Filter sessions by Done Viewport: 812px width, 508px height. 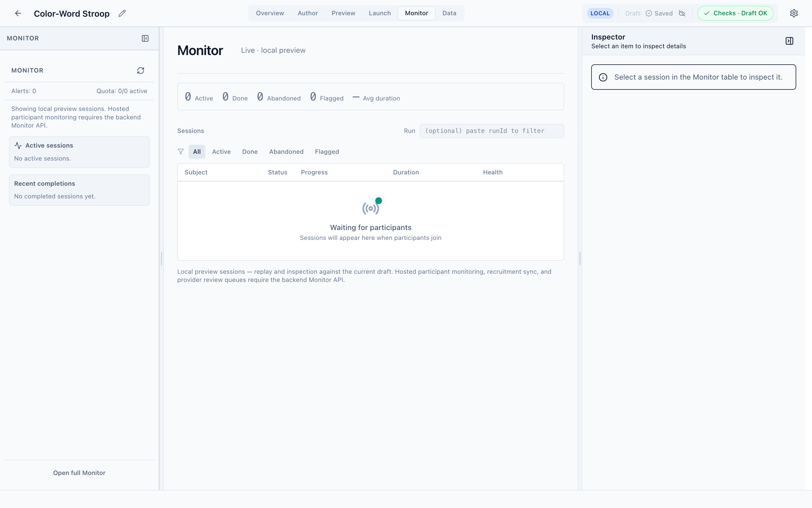click(x=250, y=152)
